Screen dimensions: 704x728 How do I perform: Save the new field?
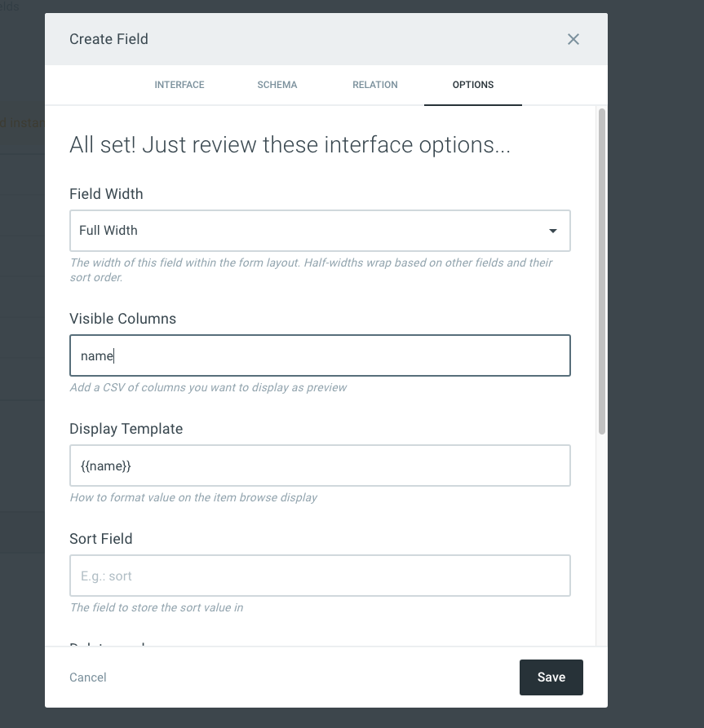coord(551,677)
